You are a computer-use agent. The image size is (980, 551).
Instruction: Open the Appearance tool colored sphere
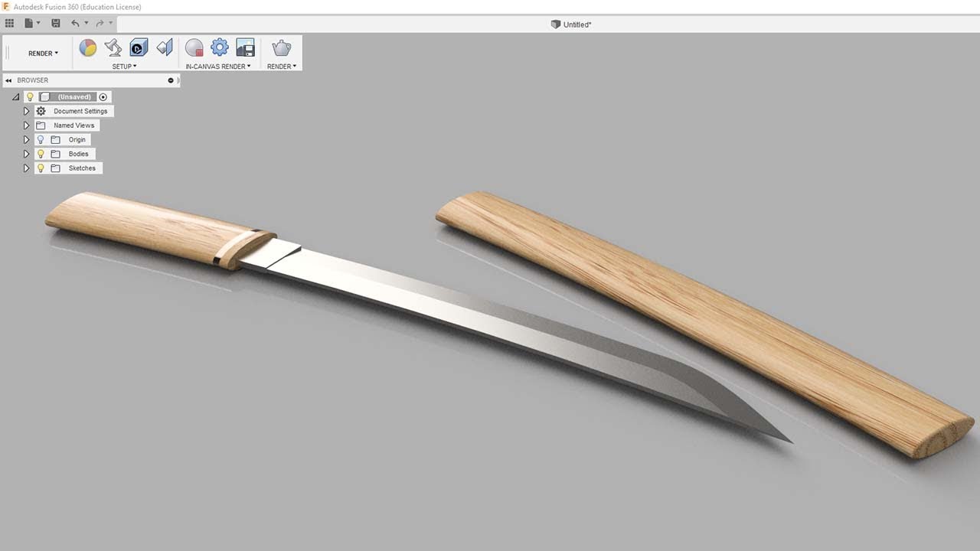[x=88, y=48]
